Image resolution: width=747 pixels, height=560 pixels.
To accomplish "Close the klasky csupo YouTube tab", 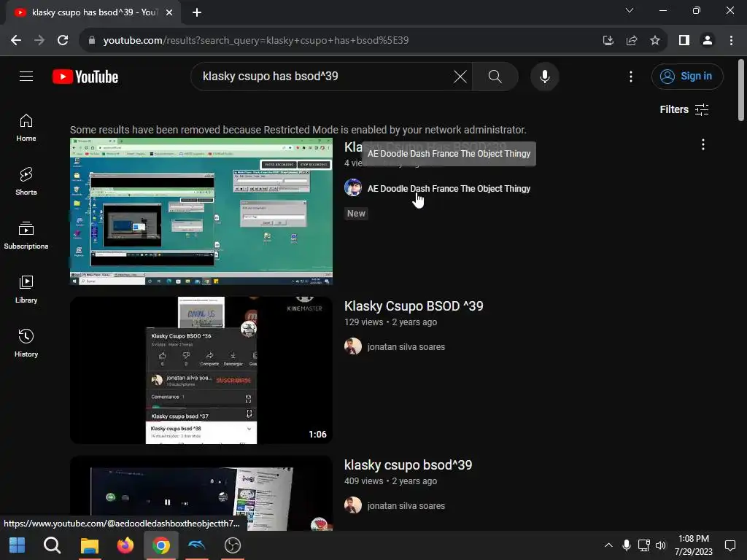I will pos(169,12).
